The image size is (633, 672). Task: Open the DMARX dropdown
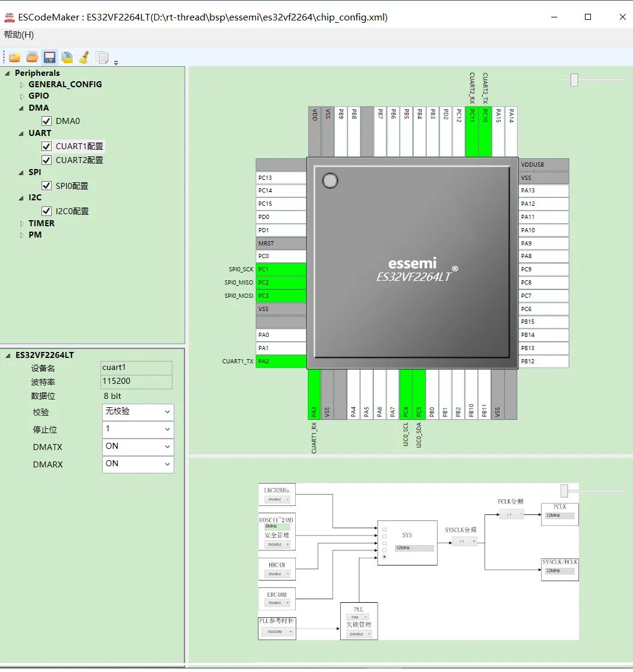coord(138,464)
